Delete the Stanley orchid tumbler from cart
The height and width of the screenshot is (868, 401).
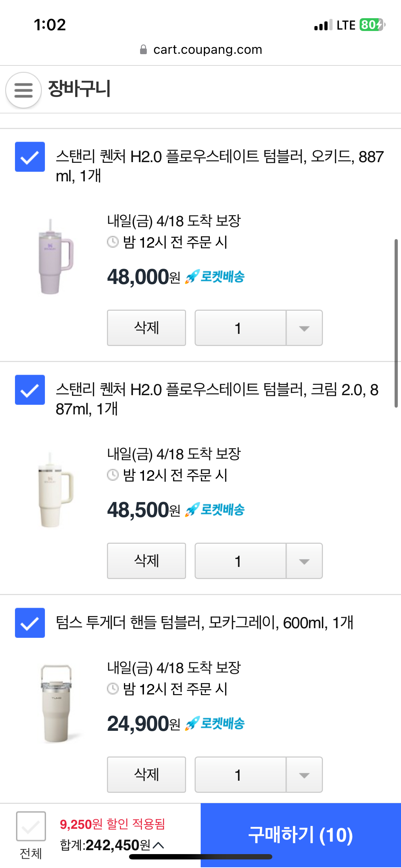click(x=146, y=328)
